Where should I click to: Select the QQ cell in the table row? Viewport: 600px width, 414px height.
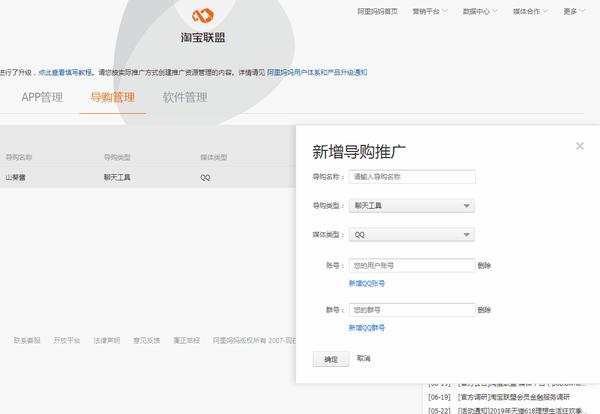205,178
